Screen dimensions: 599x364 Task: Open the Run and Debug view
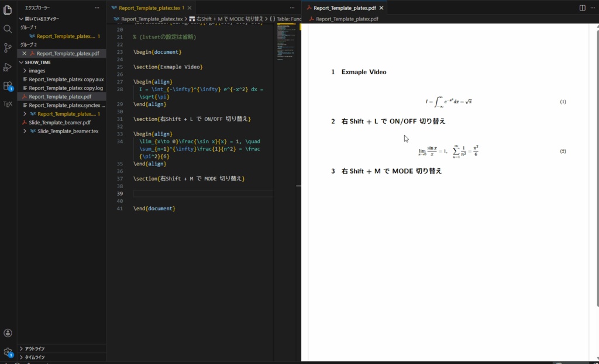(8, 66)
